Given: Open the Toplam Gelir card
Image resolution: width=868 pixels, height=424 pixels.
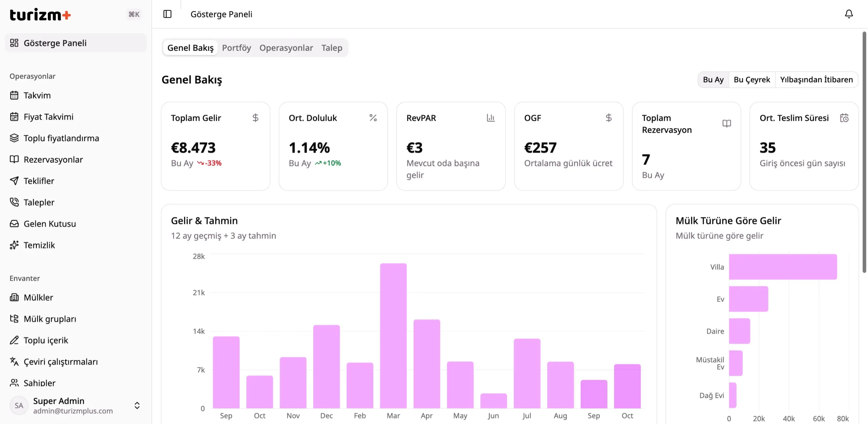Looking at the screenshot, I should [215, 146].
